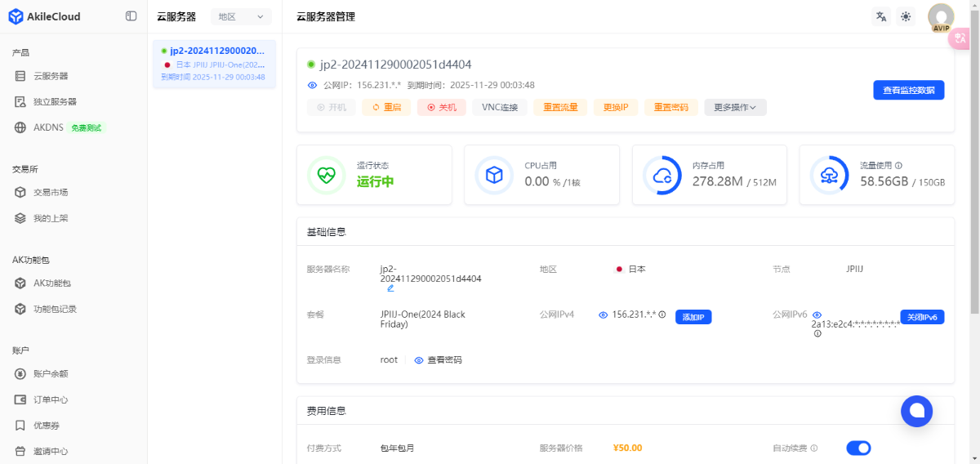Viewport: 980px width, 464px height.
Task: Toggle the light/dark theme icon
Action: coord(905,16)
